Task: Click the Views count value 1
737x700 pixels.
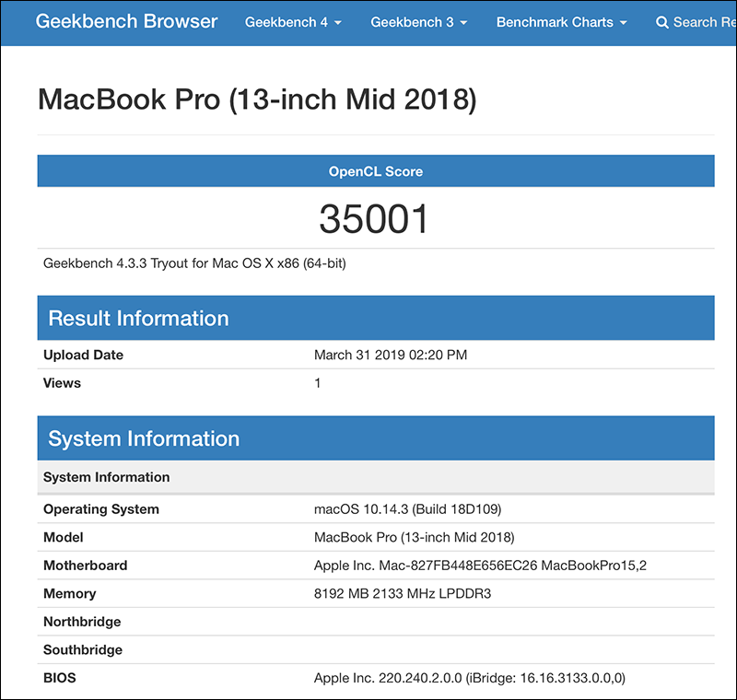Action: pyautogui.click(x=317, y=383)
